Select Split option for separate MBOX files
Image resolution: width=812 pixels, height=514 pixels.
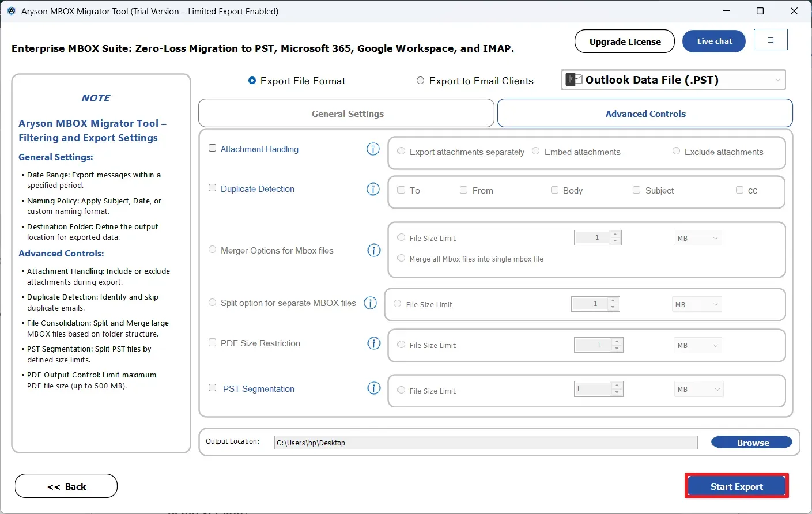(x=212, y=302)
